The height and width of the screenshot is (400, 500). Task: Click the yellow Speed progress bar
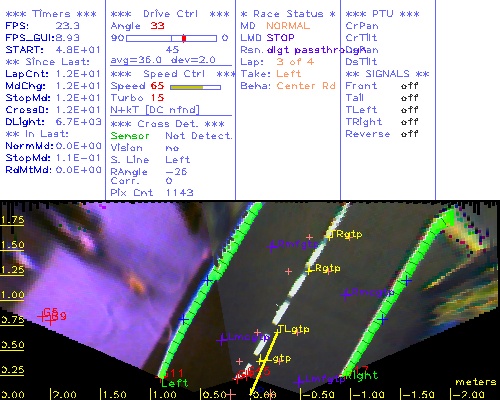pos(187,87)
